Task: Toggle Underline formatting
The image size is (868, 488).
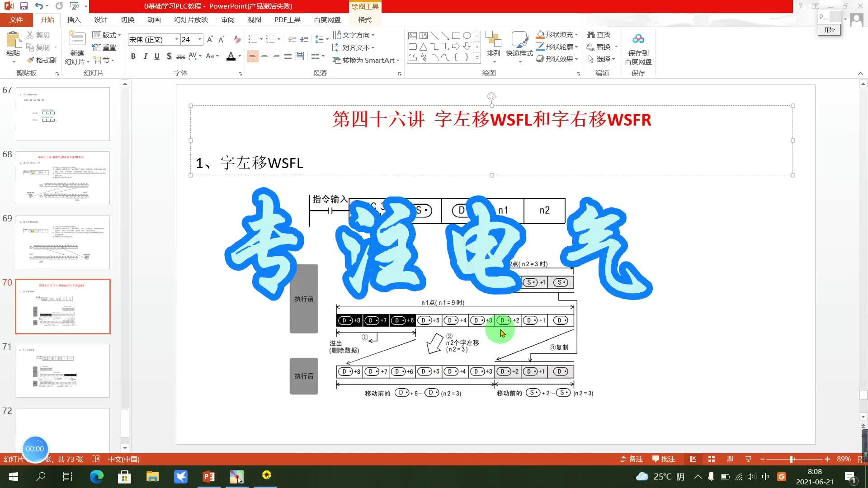Action: coord(157,56)
